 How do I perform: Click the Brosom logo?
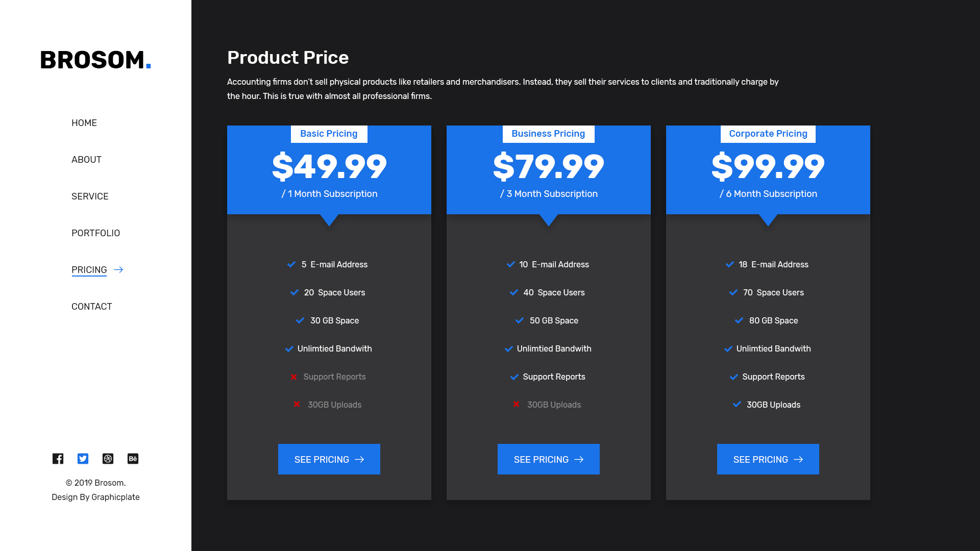pyautogui.click(x=95, y=60)
